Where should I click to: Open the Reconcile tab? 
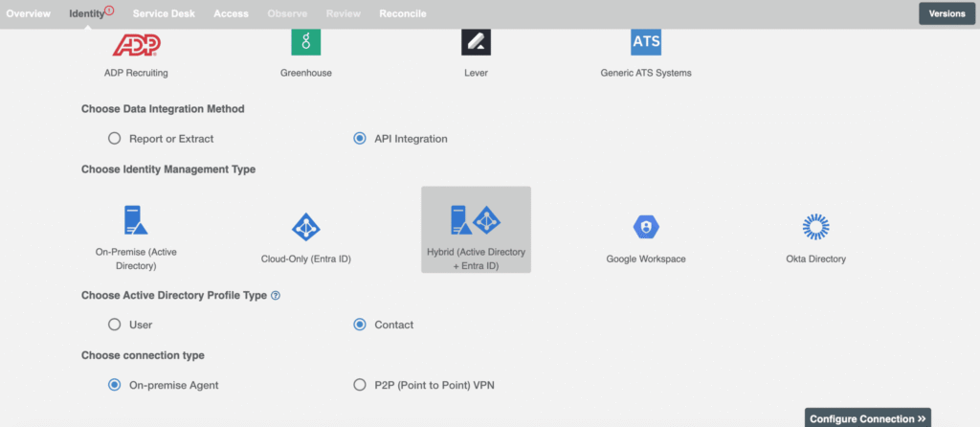click(403, 13)
